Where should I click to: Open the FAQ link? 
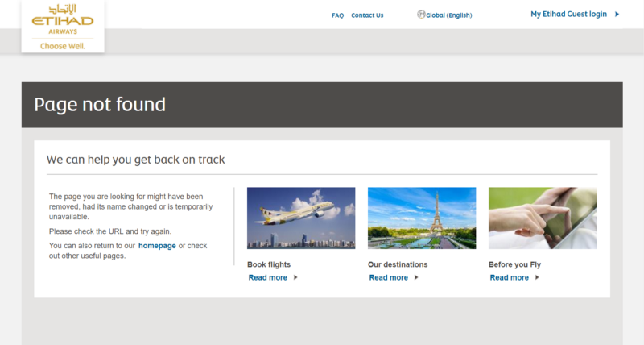pyautogui.click(x=337, y=15)
